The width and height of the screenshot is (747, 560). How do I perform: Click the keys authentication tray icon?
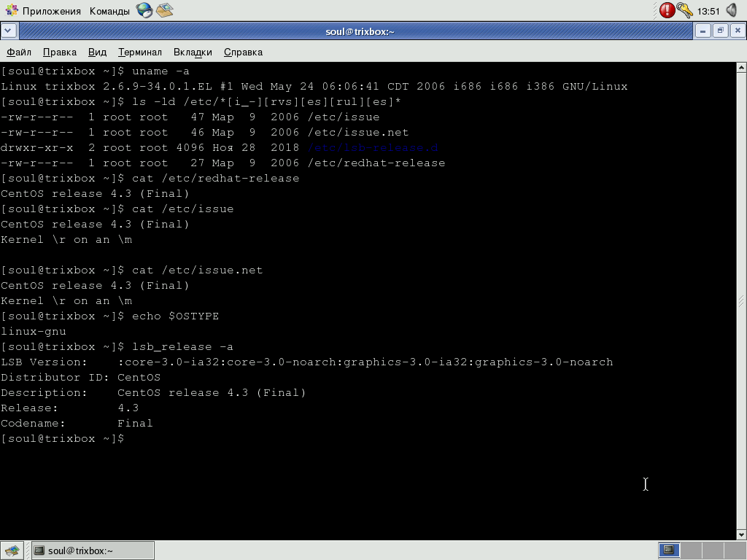click(684, 10)
